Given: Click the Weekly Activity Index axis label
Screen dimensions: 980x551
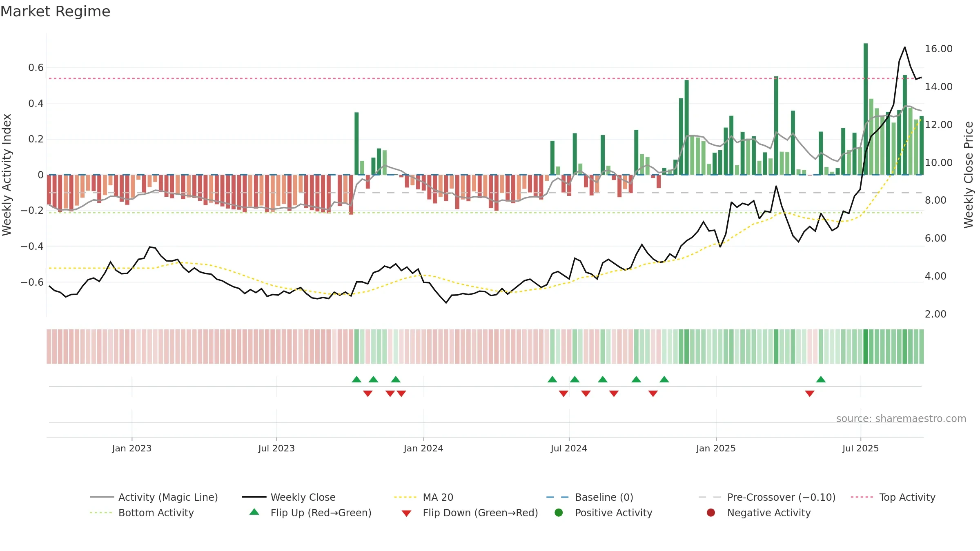Looking at the screenshot, I should pos(7,175).
